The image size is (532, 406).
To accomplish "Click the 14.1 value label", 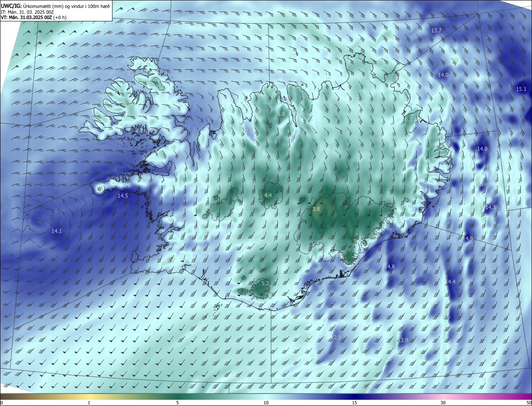I will coord(57,231).
